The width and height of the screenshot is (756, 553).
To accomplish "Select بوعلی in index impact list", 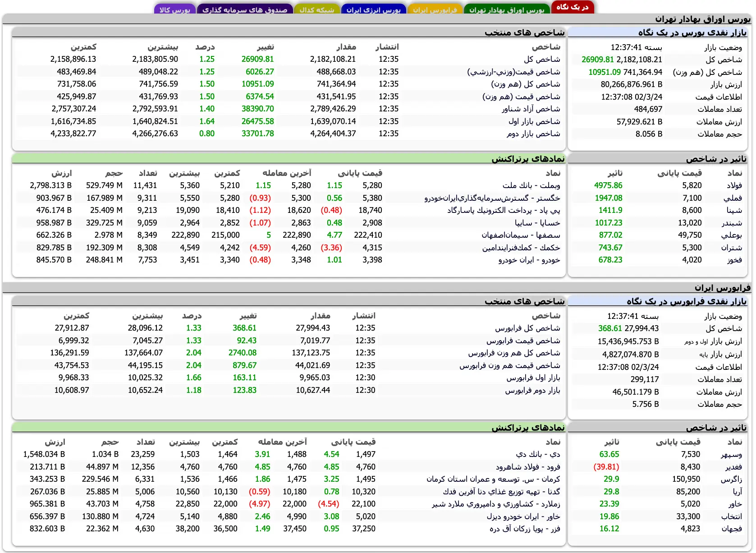I will pyautogui.click(x=731, y=235).
